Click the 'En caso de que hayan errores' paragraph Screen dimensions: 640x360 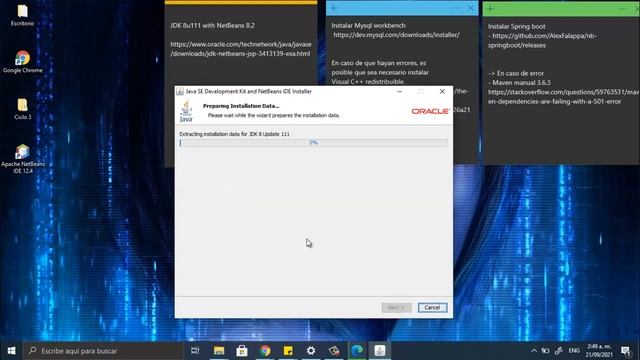click(380, 72)
